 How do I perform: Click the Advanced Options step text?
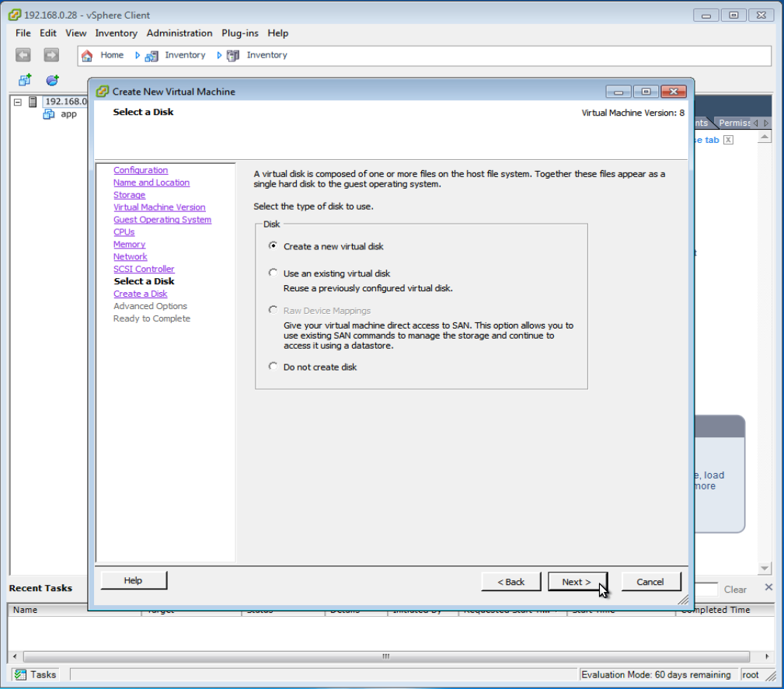click(150, 306)
